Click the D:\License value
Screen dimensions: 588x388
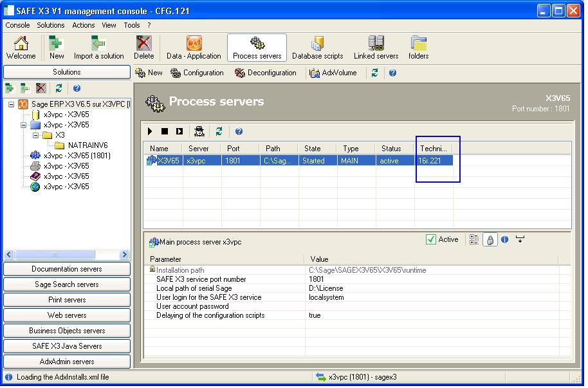tap(326, 288)
